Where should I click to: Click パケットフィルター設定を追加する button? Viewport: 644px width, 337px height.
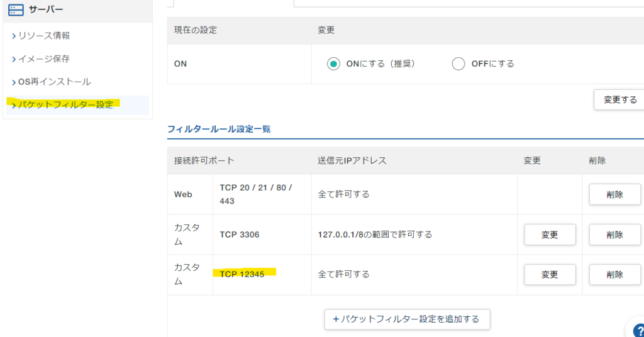(407, 319)
